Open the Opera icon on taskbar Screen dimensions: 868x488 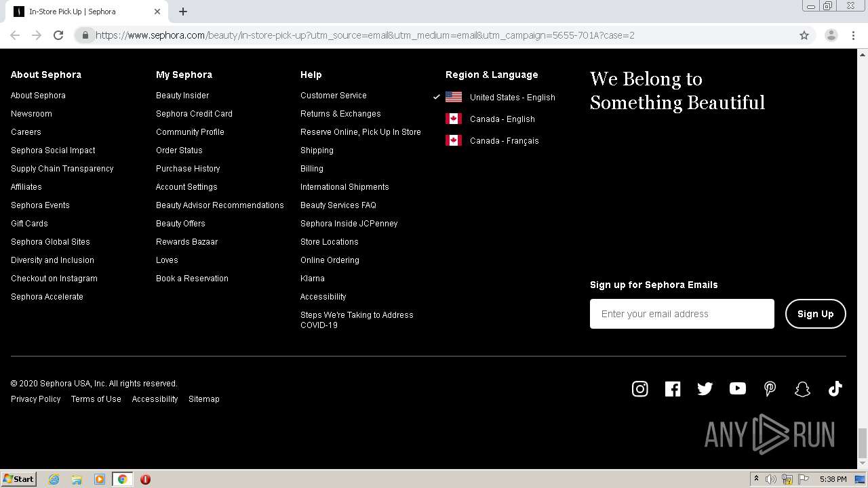coord(145,479)
